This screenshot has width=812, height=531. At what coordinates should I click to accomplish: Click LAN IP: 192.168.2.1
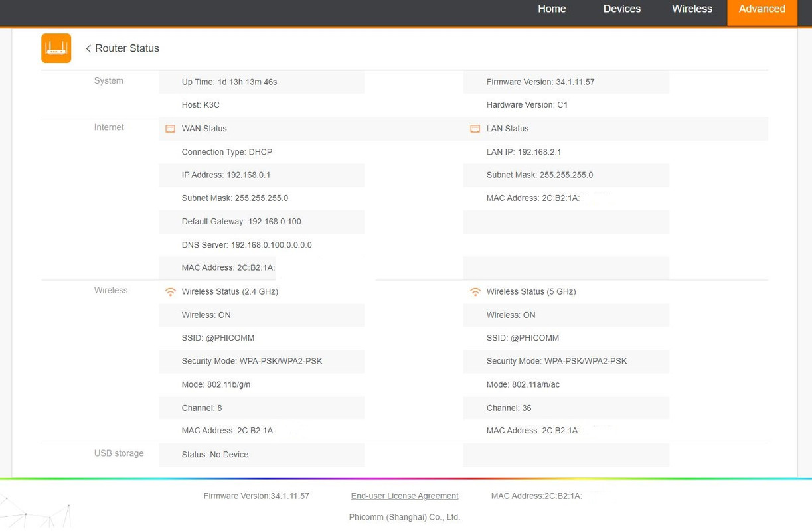click(524, 152)
